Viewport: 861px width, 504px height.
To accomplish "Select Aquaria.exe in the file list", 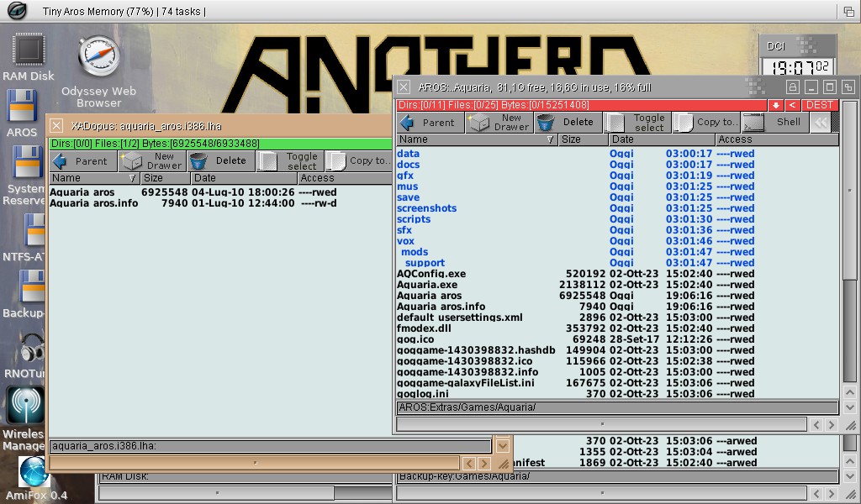I will [x=427, y=285].
